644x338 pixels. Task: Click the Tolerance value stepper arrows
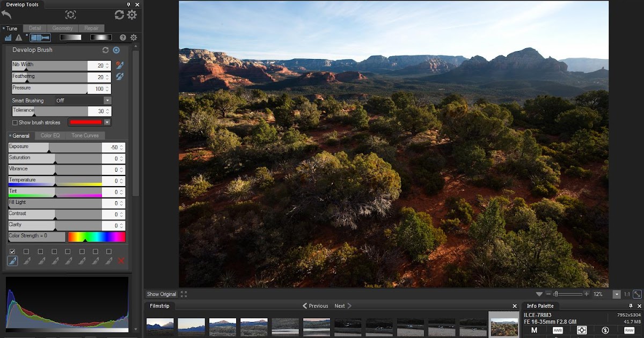107,111
